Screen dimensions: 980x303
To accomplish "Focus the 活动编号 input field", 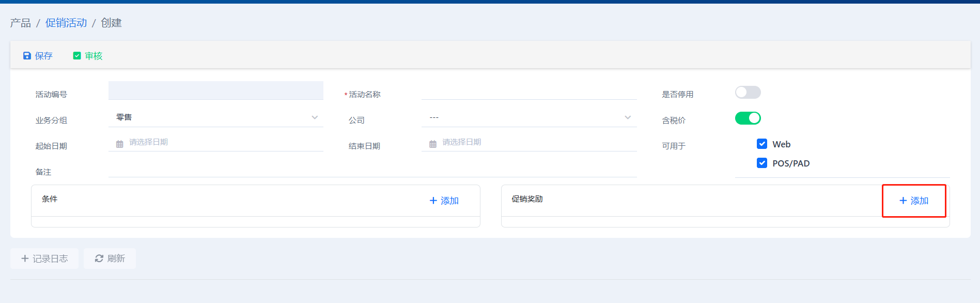I will pos(216,90).
